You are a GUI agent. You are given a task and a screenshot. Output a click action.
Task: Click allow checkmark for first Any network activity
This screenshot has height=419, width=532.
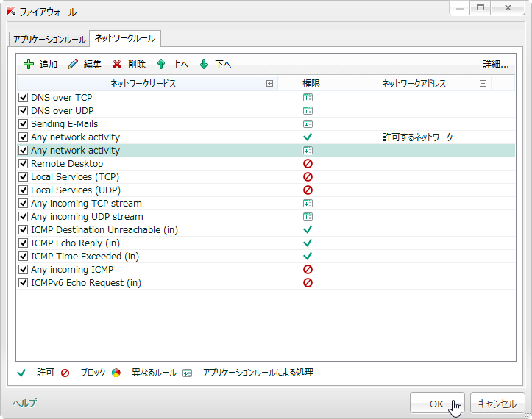[308, 137]
